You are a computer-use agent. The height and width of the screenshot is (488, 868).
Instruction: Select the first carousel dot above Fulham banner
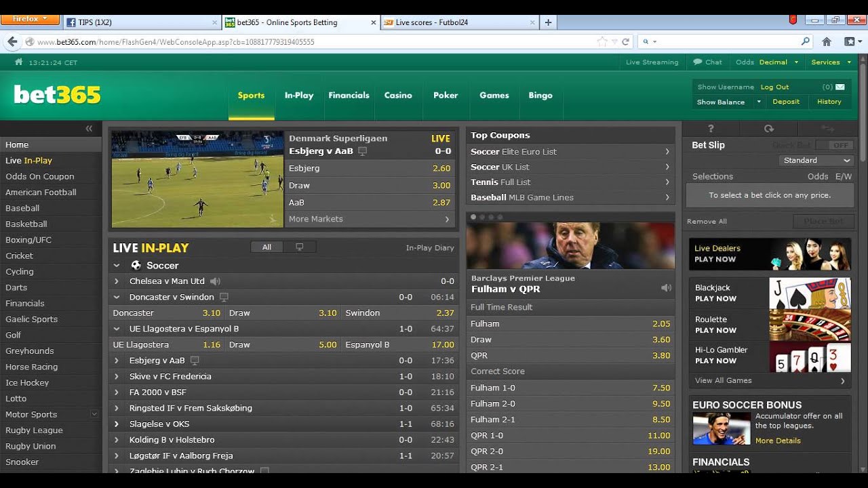point(473,217)
